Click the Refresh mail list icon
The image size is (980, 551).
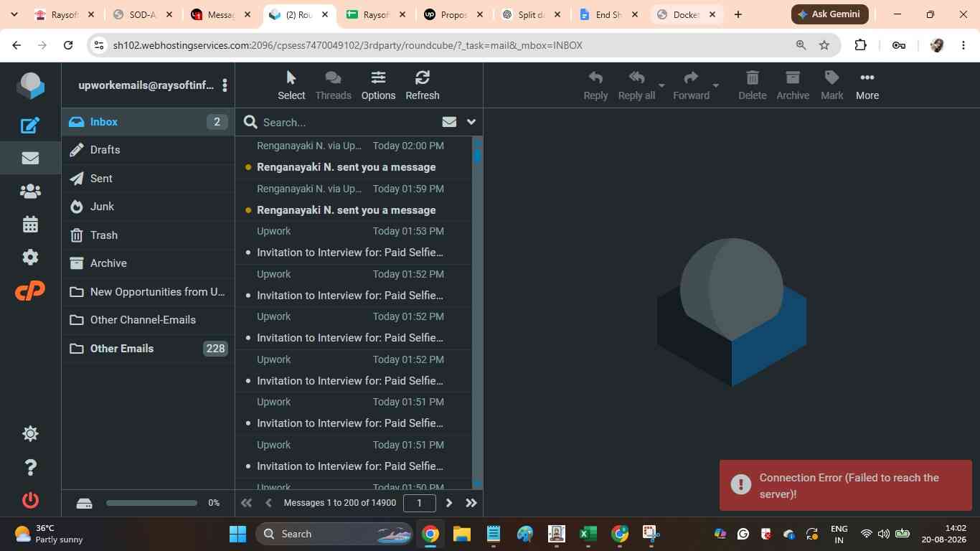[x=422, y=85]
